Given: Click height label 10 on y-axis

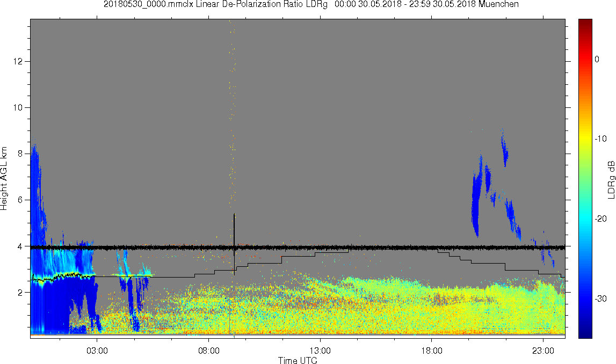Looking at the screenshot, I should 17,107.
